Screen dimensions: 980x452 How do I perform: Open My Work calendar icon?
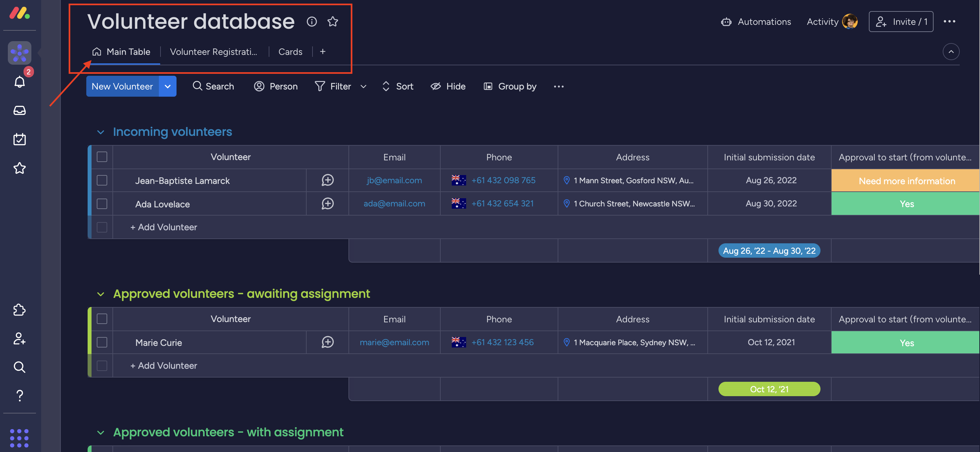tap(19, 139)
